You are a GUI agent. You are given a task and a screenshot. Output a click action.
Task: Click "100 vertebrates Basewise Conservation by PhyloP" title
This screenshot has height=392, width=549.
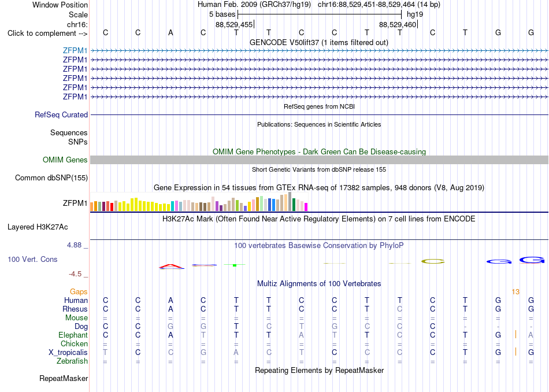(x=319, y=246)
